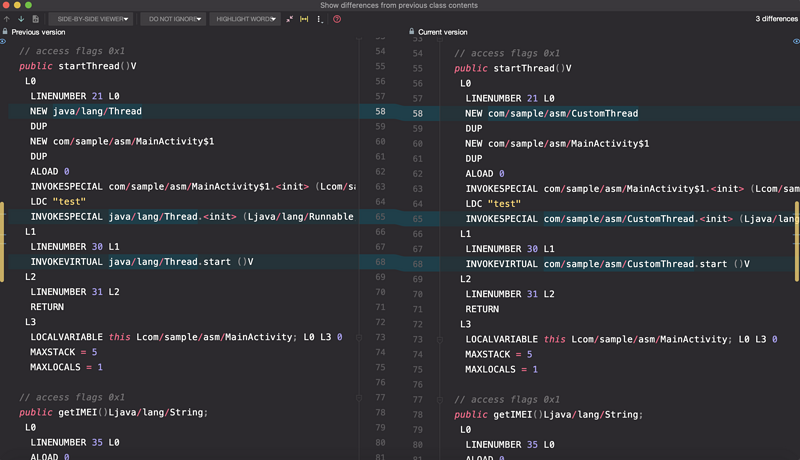The width and height of the screenshot is (800, 460).
Task: Click NEW com/sample/asm/CustomThread changed line
Action: tap(551, 113)
